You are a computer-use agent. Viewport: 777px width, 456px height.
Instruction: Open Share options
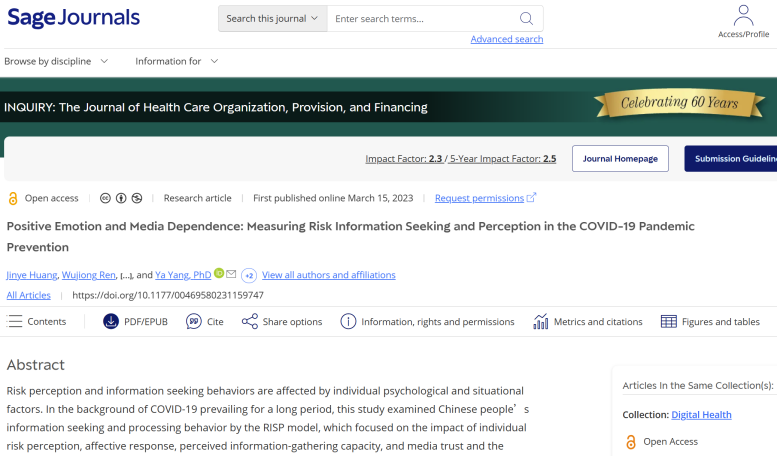(x=281, y=322)
